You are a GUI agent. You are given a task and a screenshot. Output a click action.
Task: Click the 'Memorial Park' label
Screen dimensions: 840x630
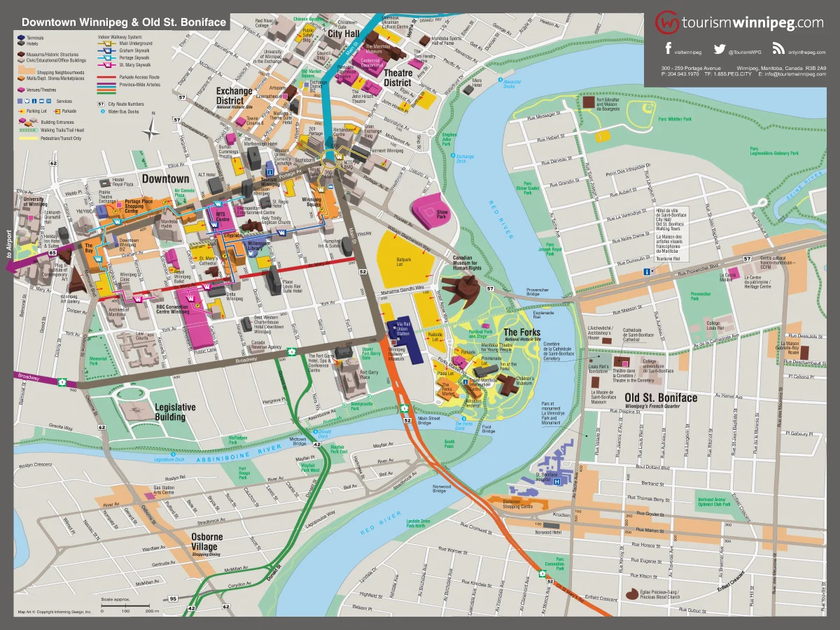(99, 361)
